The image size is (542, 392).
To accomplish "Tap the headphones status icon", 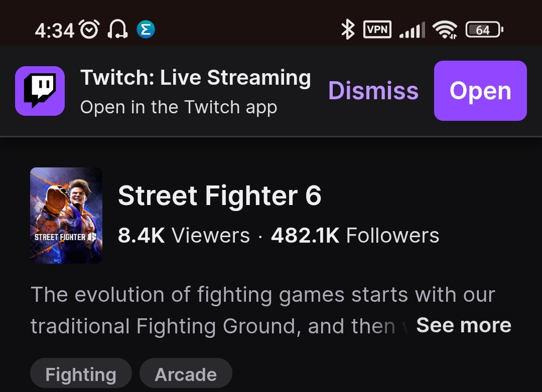I will coord(117,30).
